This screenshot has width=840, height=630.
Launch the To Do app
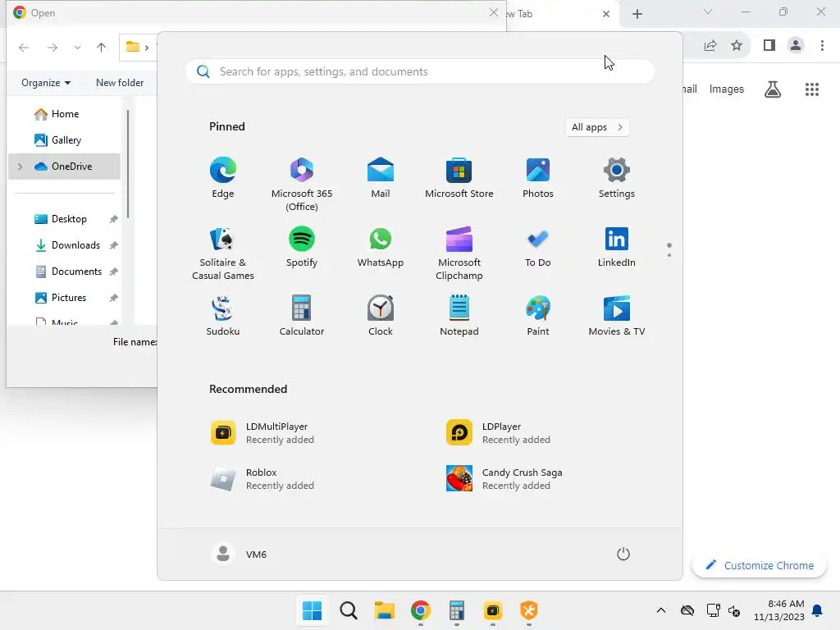click(538, 247)
